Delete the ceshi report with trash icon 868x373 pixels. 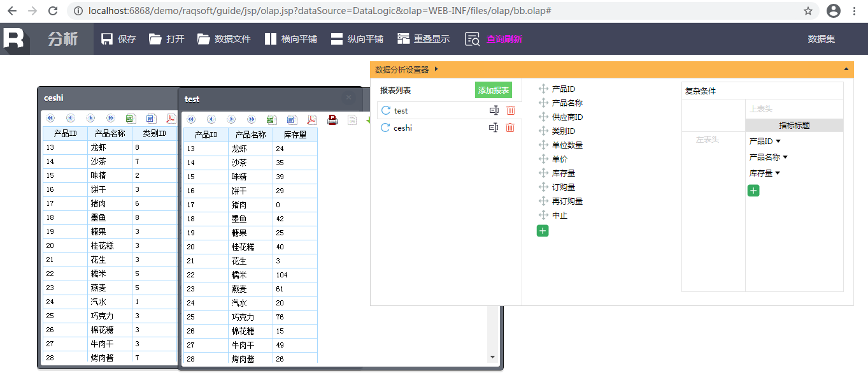pos(510,128)
